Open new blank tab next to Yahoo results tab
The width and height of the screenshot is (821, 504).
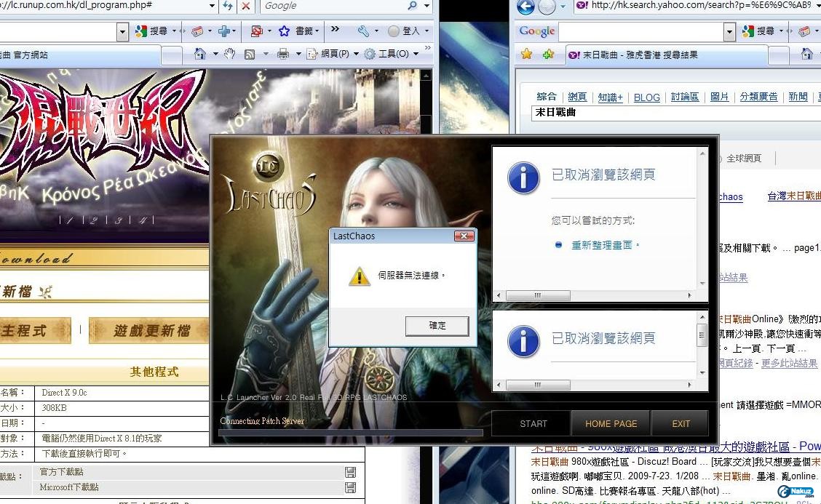tap(779, 55)
